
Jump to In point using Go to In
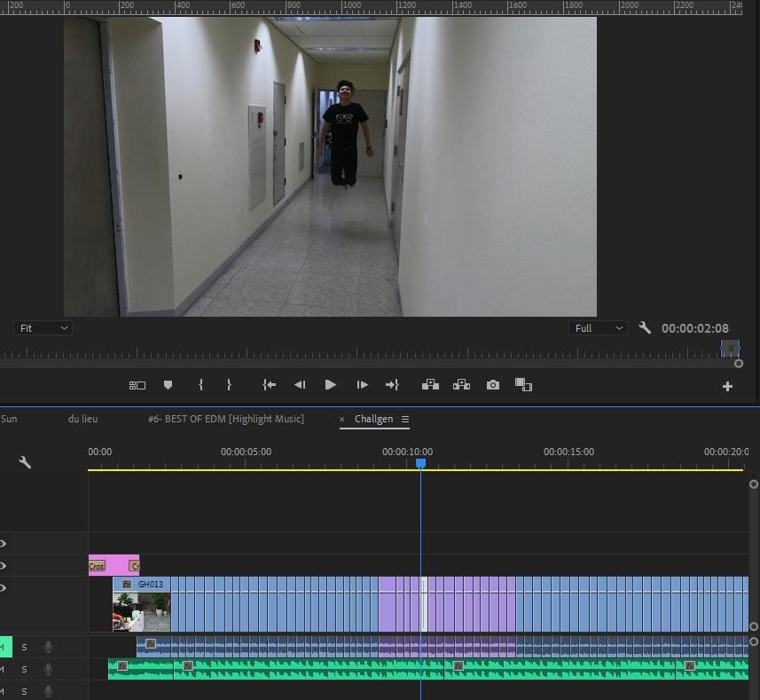point(270,385)
